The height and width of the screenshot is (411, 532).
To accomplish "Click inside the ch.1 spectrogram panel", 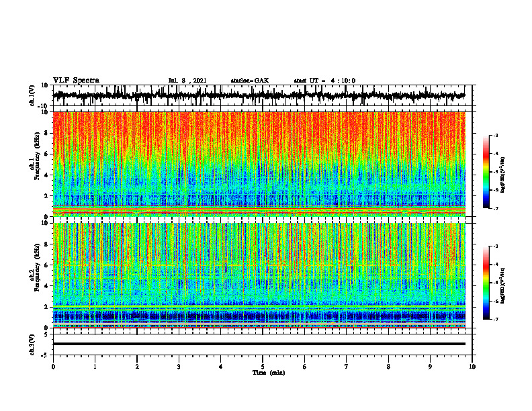I will [x=259, y=164].
